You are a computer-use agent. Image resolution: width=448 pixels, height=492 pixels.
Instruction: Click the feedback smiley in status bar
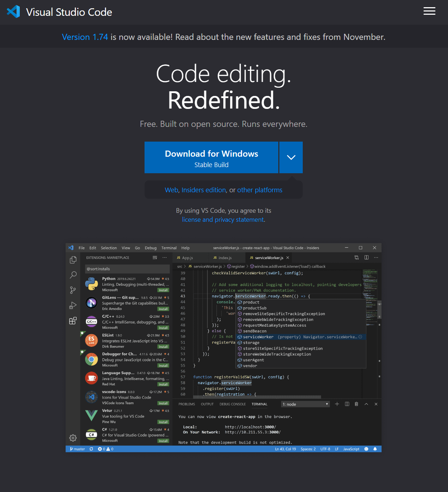point(366,449)
